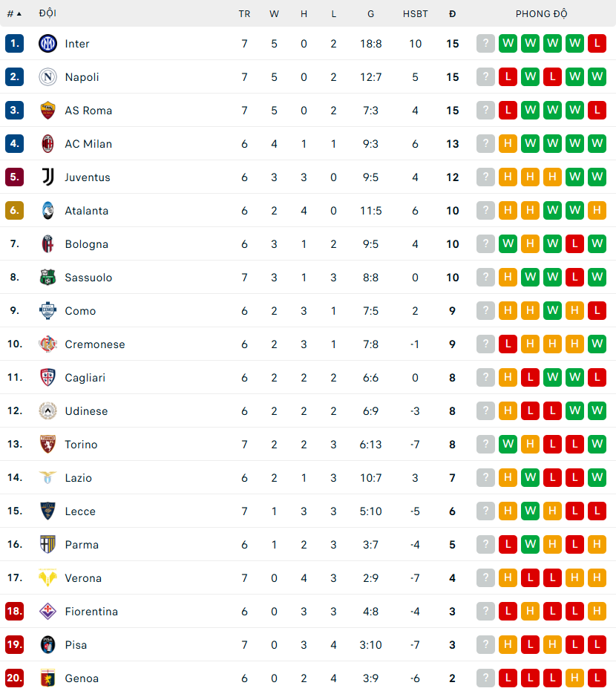Screen dimensions: 616x694
Task: Click the PHONG ĐỘ column header
Action: (x=542, y=13)
